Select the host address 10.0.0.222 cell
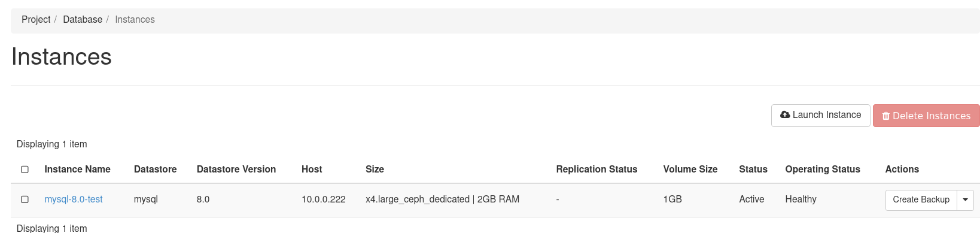980x233 pixels. pos(324,199)
